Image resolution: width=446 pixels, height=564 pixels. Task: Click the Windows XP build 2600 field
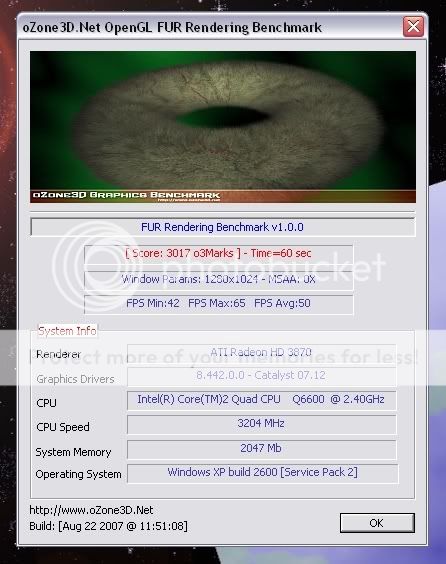(263, 473)
